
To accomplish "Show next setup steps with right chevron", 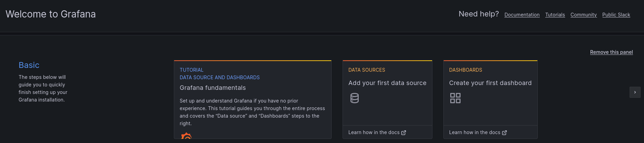I will [x=635, y=92].
